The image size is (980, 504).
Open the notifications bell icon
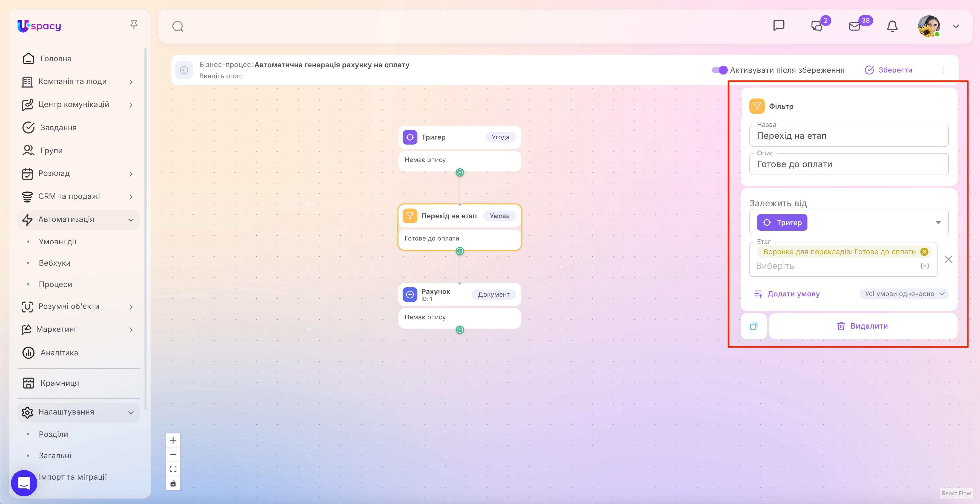[892, 26]
